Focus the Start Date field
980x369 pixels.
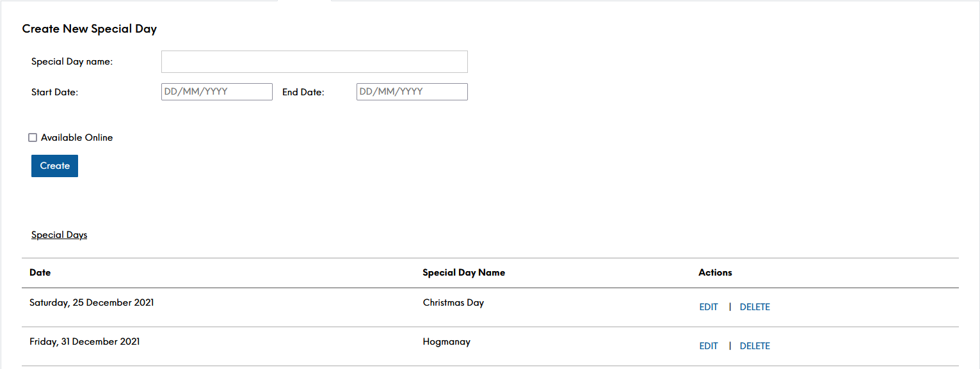[x=217, y=91]
